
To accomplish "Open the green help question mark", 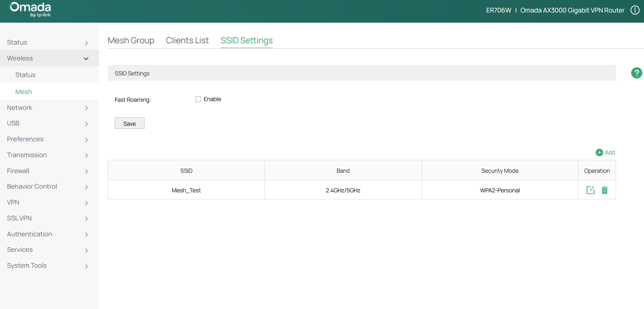I will point(636,73).
